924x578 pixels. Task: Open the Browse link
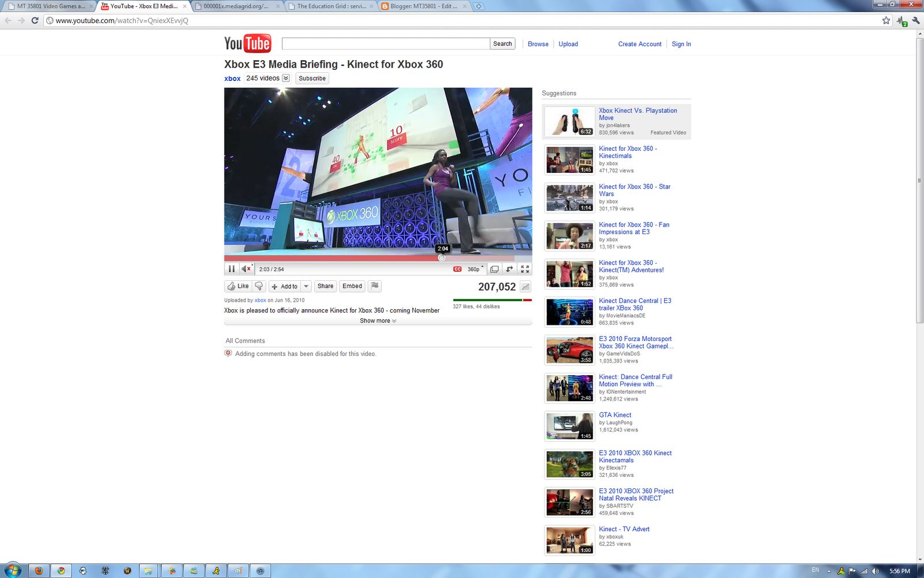pos(538,44)
